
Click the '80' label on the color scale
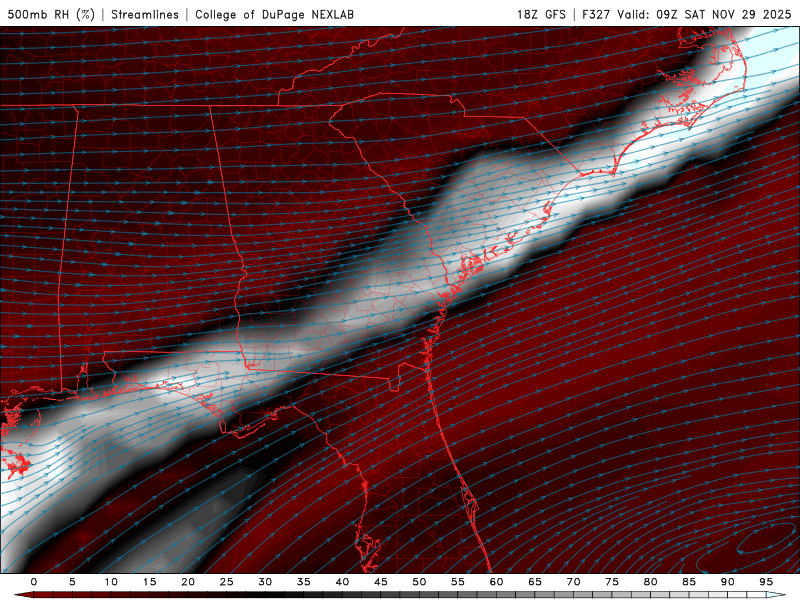click(x=650, y=582)
